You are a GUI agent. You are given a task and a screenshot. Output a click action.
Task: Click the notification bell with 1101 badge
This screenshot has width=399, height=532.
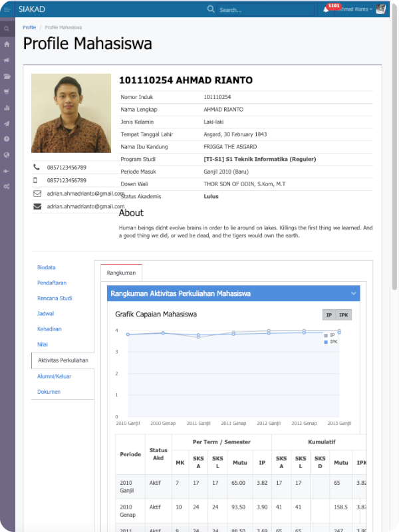pyautogui.click(x=326, y=9)
